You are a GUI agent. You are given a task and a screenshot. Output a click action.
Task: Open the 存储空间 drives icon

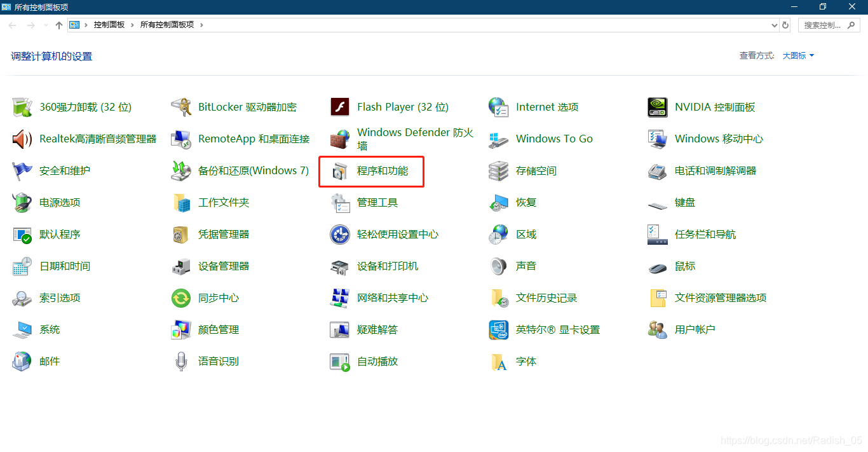pos(499,171)
